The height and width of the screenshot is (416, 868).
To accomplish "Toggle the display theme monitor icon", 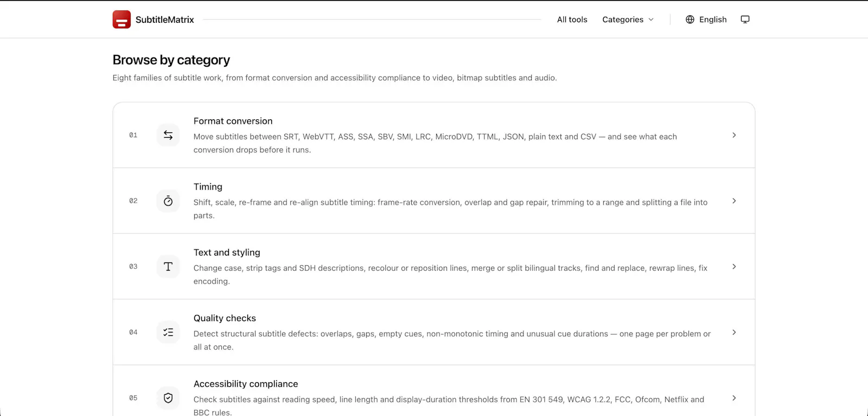I will 745,20.
